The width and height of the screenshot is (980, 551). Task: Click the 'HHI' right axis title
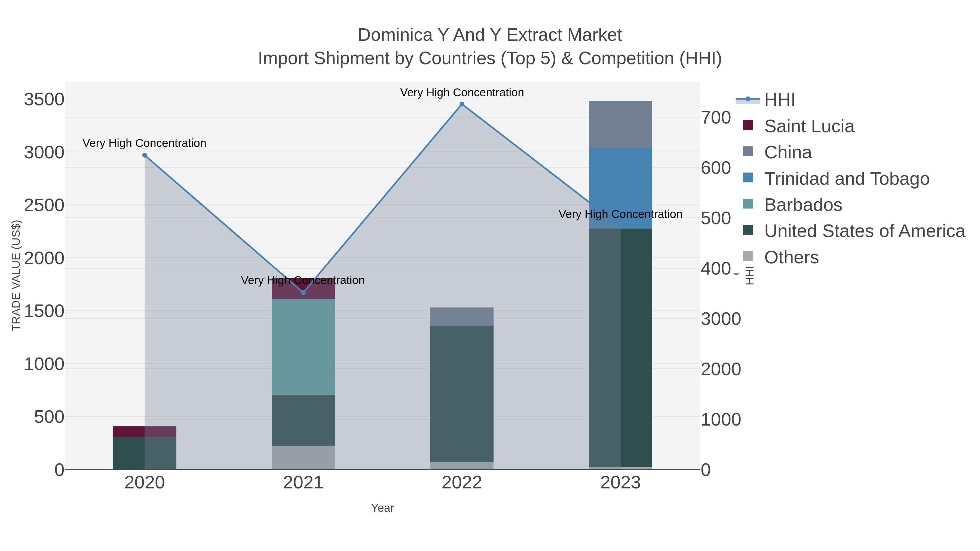point(749,276)
